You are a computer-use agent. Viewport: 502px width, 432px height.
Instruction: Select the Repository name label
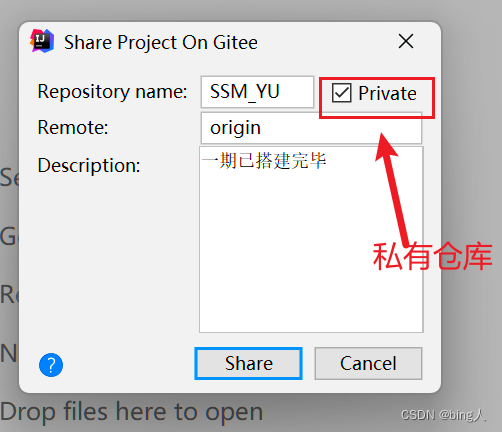click(112, 92)
